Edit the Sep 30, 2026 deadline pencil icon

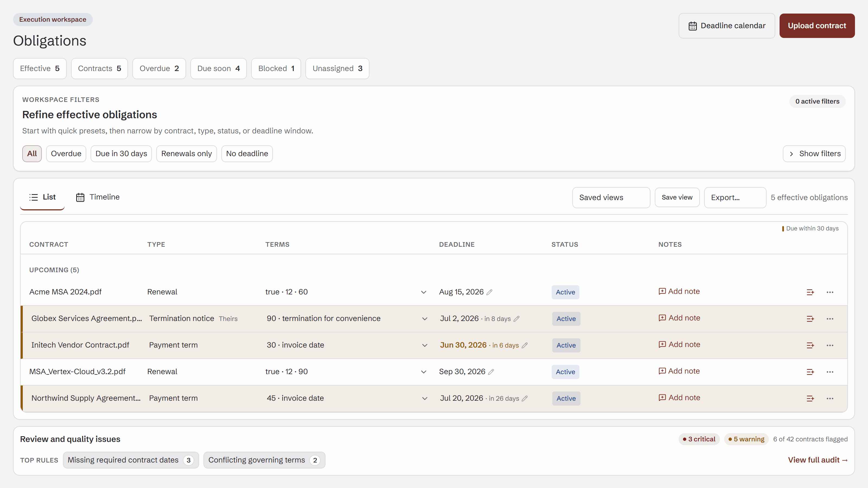[491, 372]
